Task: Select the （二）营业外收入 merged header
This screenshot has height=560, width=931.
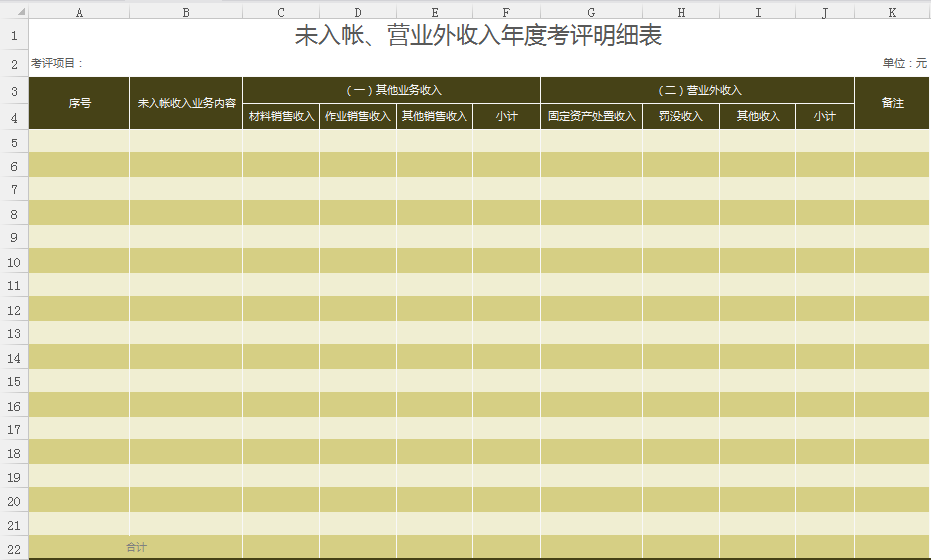Action: 697,90
